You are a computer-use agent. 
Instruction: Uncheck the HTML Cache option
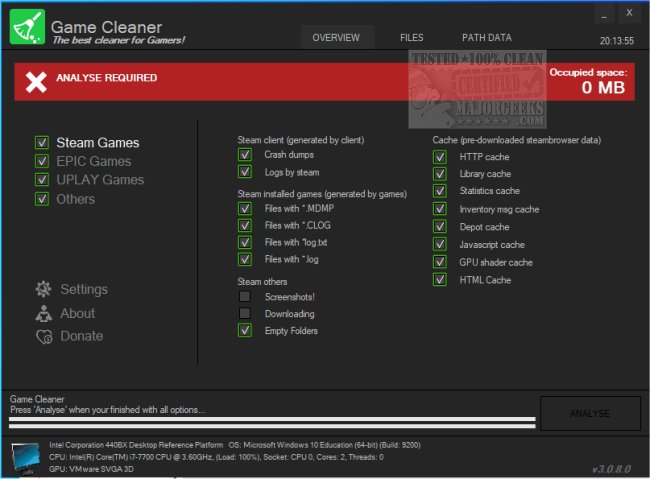point(440,280)
